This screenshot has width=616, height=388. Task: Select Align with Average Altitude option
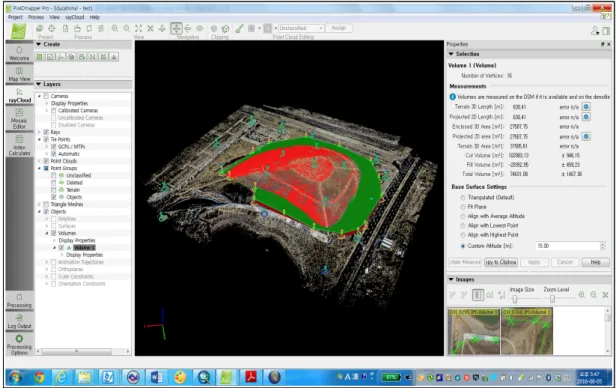click(x=463, y=216)
